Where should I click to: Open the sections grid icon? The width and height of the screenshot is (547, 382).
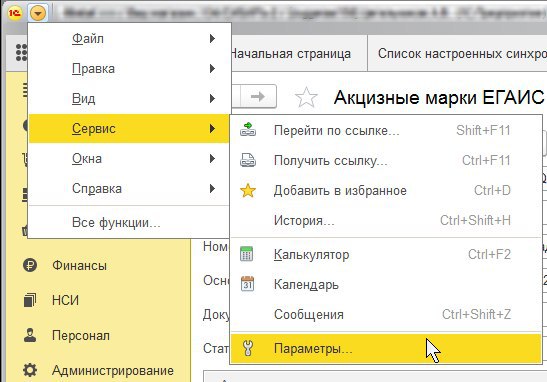click(x=22, y=53)
